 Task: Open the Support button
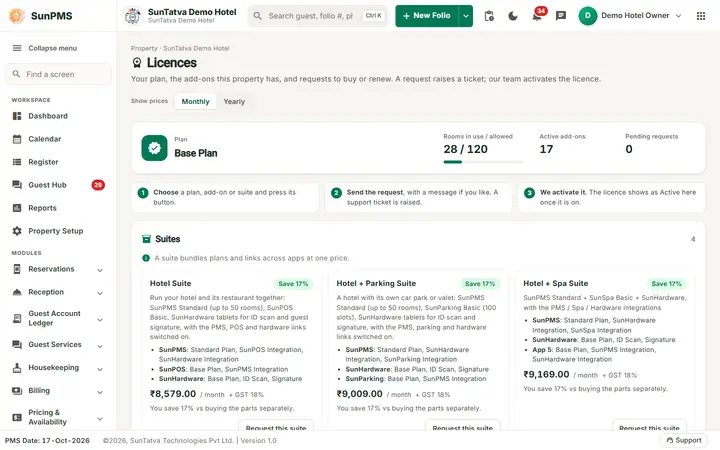click(x=684, y=440)
